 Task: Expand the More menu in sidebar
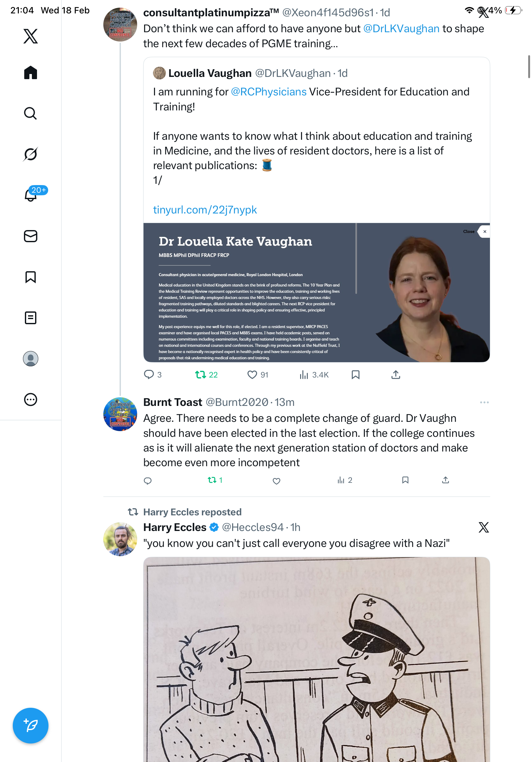[x=31, y=399]
